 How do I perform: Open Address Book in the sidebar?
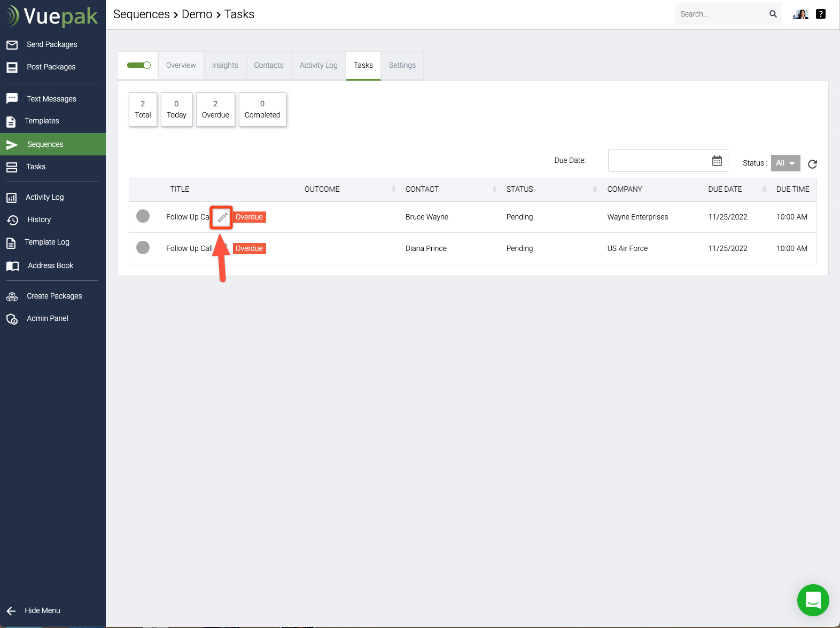[x=50, y=265]
